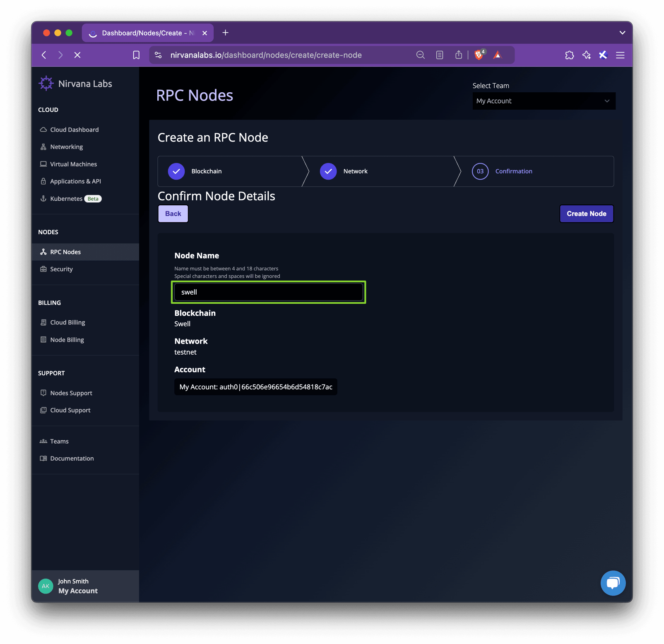The height and width of the screenshot is (644, 664).
Task: Click the Cloud Dashboard cloud icon
Action: [x=43, y=130]
